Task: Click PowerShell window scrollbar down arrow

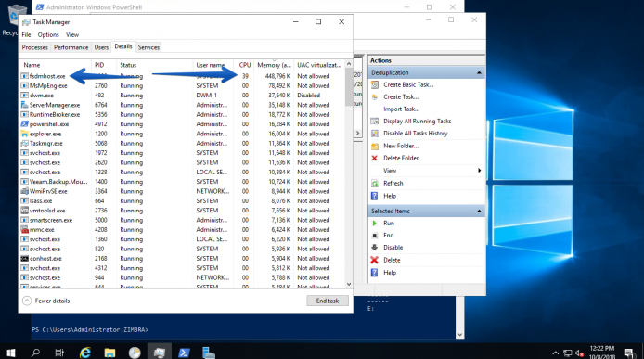Action: [x=460, y=335]
